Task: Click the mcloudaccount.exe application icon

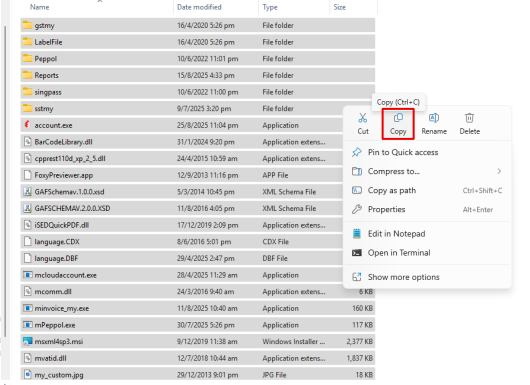Action: (x=28, y=275)
